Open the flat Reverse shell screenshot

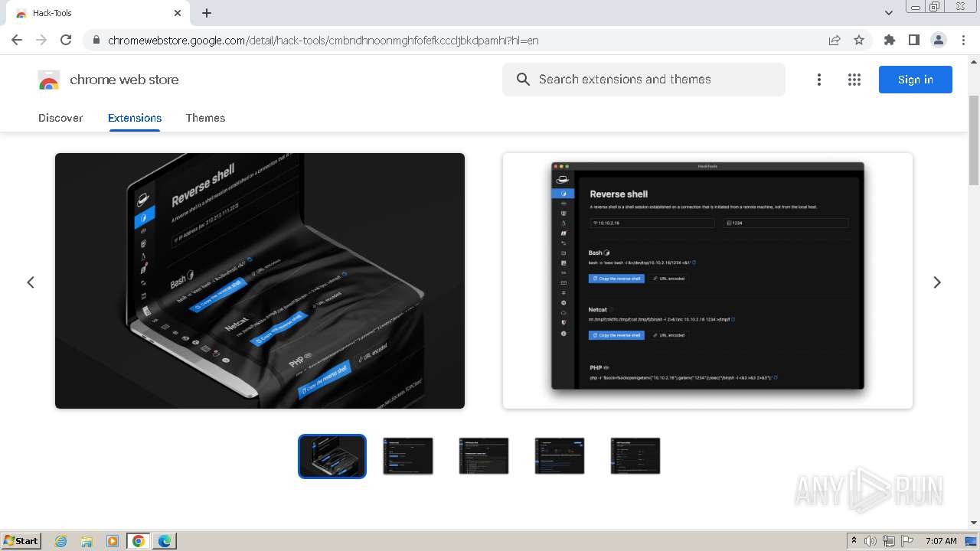[x=707, y=281]
